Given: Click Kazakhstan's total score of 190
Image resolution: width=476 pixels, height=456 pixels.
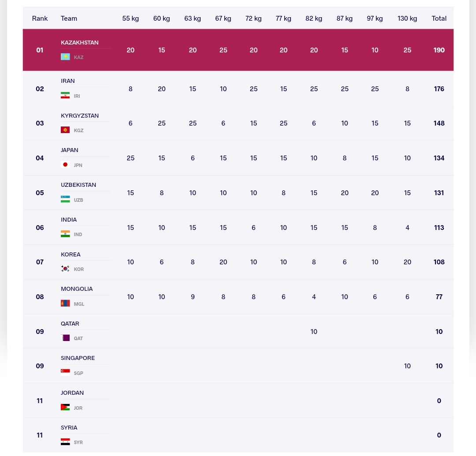Looking at the screenshot, I should pos(439,50).
